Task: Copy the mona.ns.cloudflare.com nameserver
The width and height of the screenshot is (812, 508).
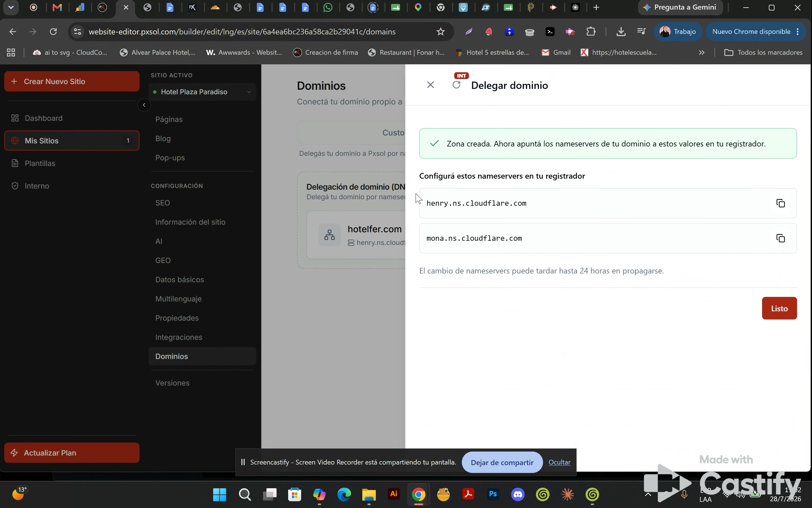Action: click(x=780, y=238)
